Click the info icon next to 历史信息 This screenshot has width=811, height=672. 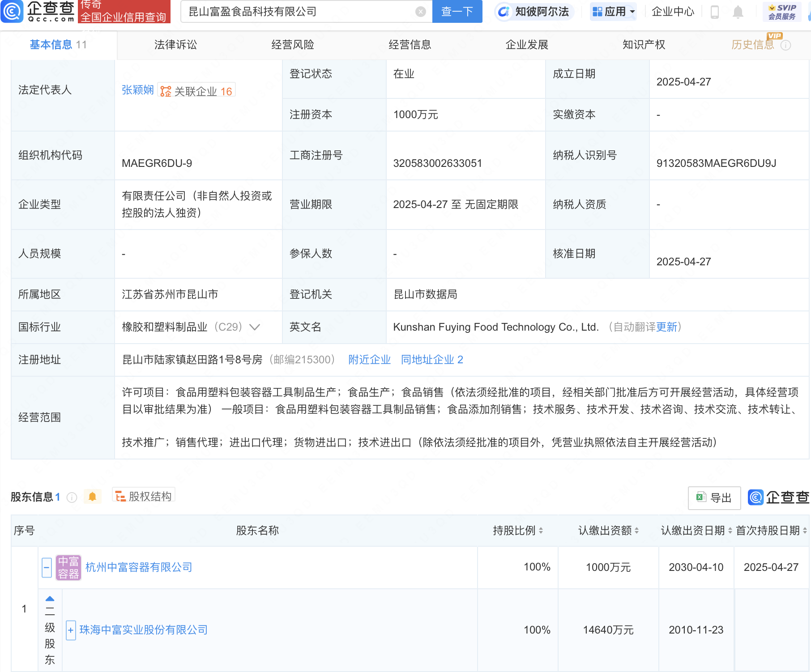[786, 45]
